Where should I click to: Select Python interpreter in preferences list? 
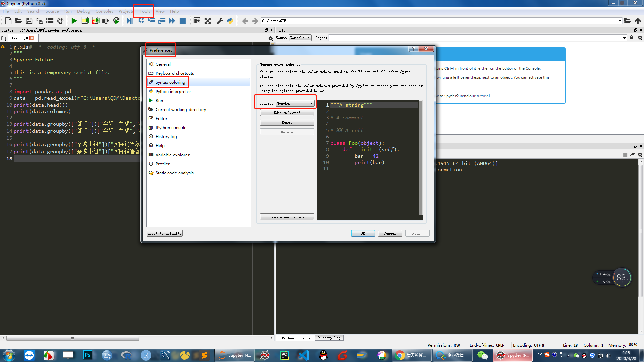(x=173, y=91)
